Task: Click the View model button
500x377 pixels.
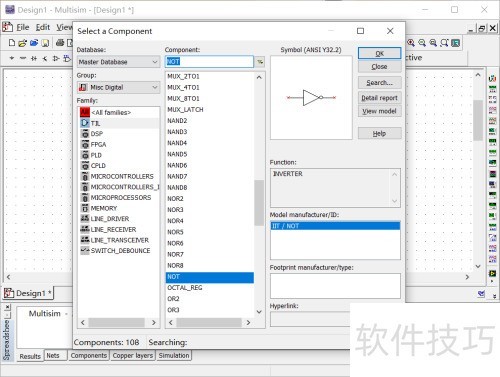Action: click(379, 111)
